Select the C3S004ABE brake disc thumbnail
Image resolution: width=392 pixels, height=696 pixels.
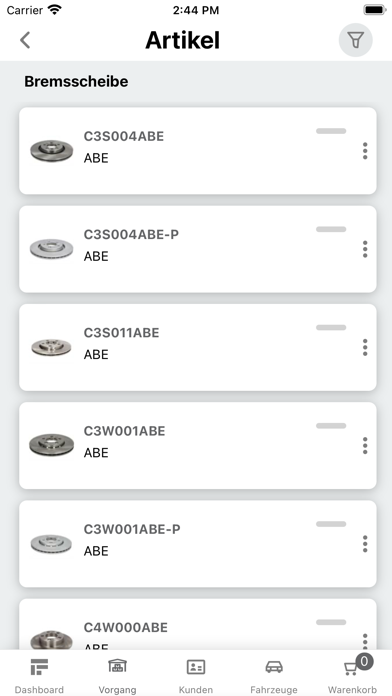click(x=51, y=151)
